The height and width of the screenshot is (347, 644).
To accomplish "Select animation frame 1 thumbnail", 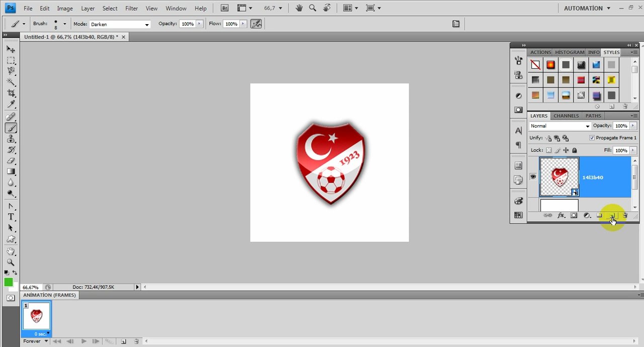I will tap(36, 316).
